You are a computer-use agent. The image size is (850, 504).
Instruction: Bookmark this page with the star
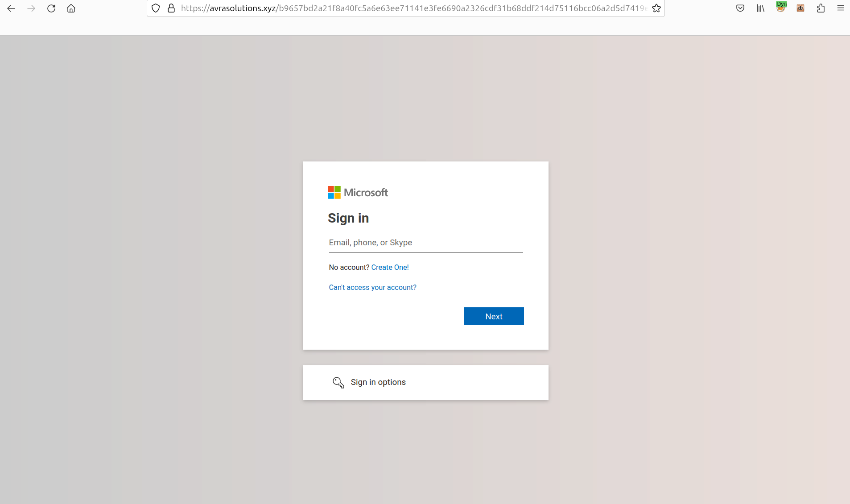pyautogui.click(x=656, y=8)
